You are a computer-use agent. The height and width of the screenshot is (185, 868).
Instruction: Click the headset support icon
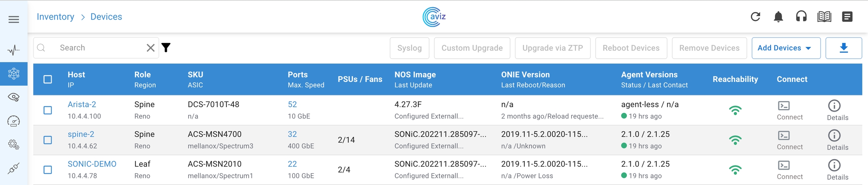click(x=801, y=17)
